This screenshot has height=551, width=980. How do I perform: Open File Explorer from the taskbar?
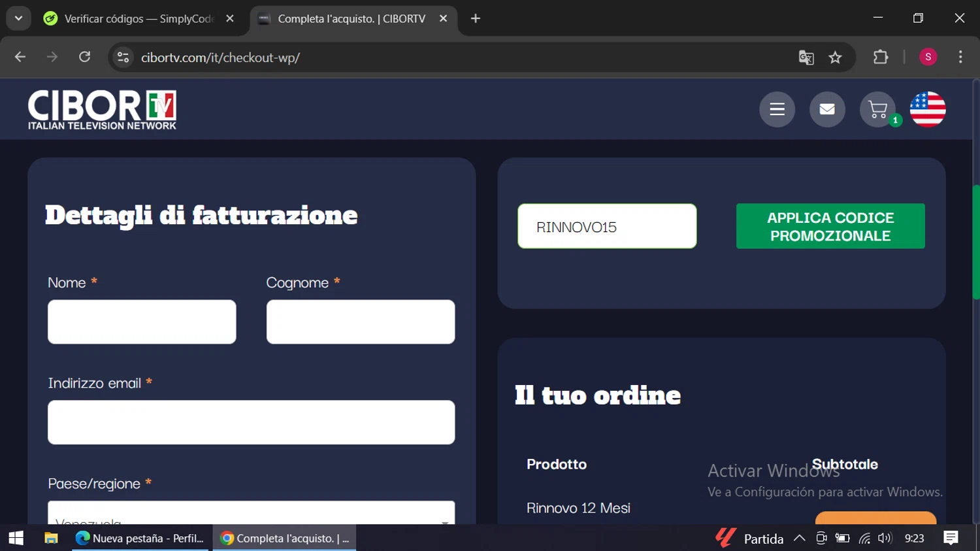click(x=51, y=538)
